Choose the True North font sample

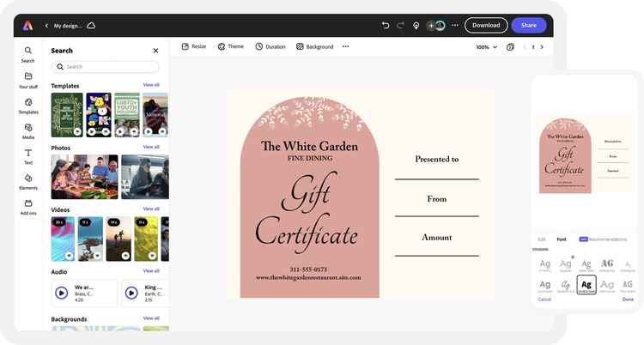[x=628, y=286]
